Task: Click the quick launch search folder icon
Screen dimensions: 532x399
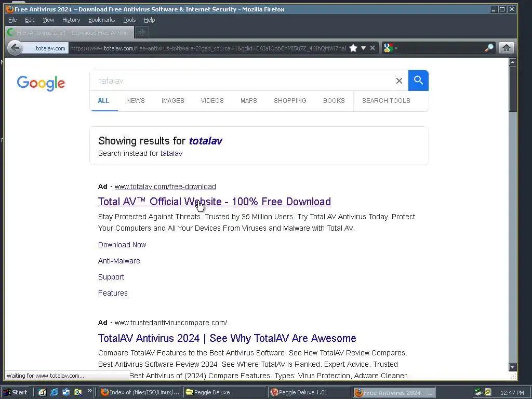Action: [78, 393]
